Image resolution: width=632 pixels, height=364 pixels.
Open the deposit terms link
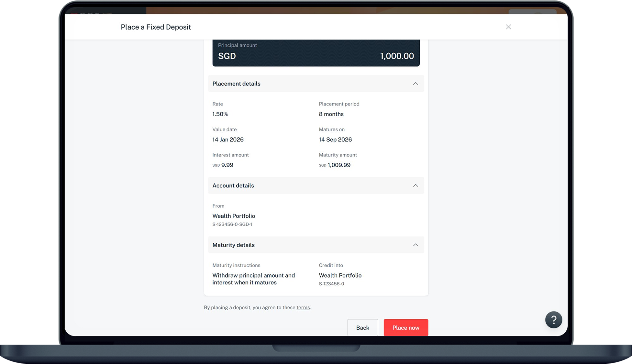click(x=303, y=307)
